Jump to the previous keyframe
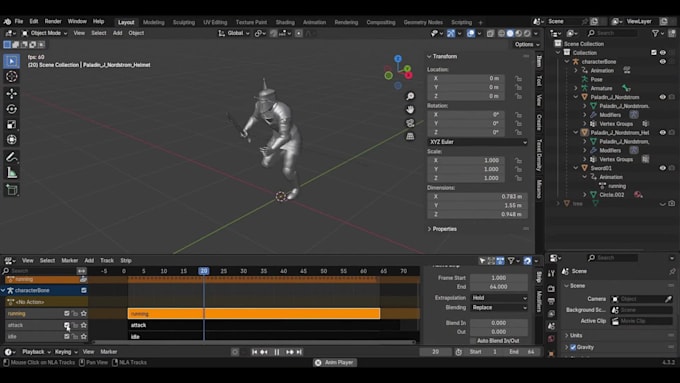 (264, 352)
